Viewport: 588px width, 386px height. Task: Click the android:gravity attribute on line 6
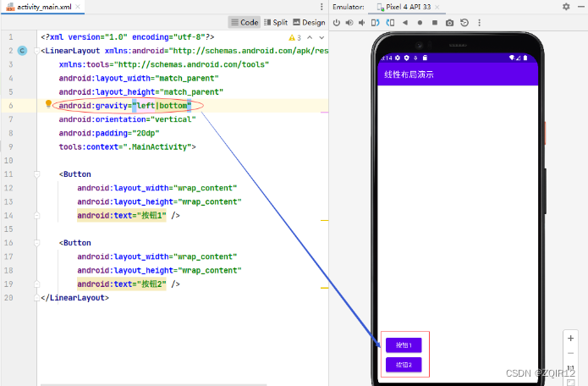pyautogui.click(x=125, y=106)
